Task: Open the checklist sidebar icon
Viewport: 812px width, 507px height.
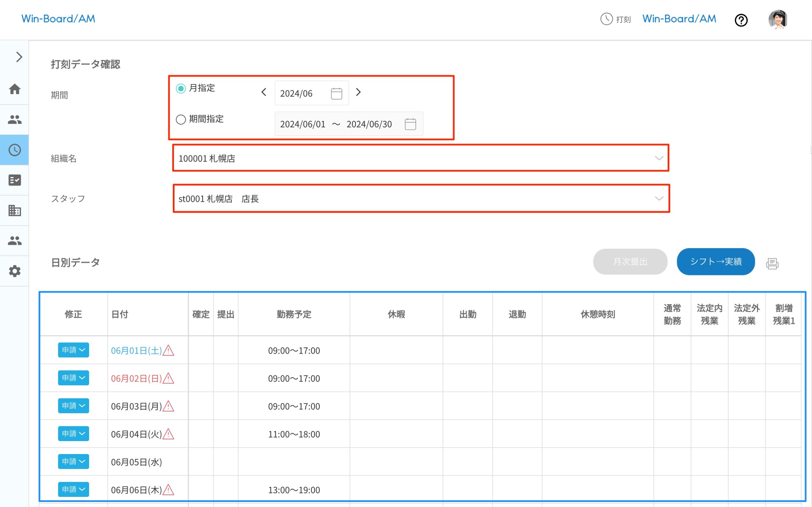Action: (x=14, y=180)
